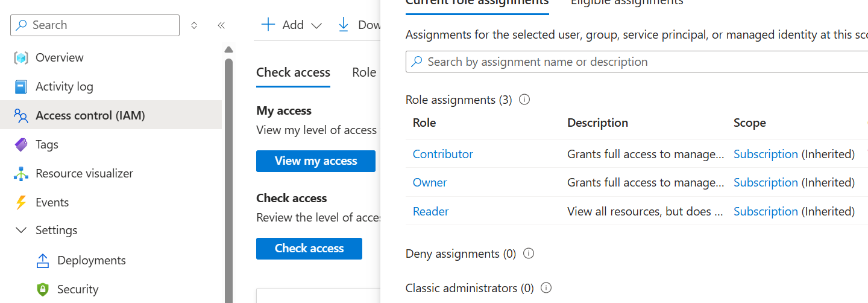The height and width of the screenshot is (303, 868).
Task: Click the Events lightning bolt icon
Action: tap(21, 203)
